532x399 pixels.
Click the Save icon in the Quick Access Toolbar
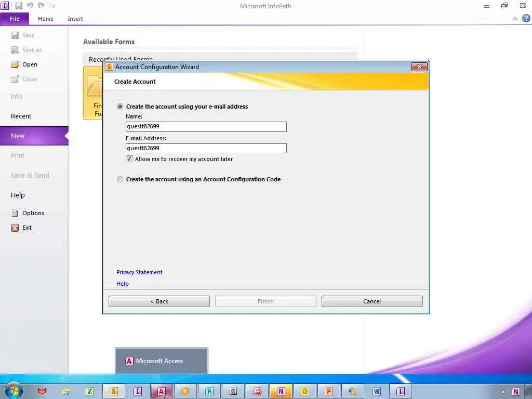pos(19,6)
